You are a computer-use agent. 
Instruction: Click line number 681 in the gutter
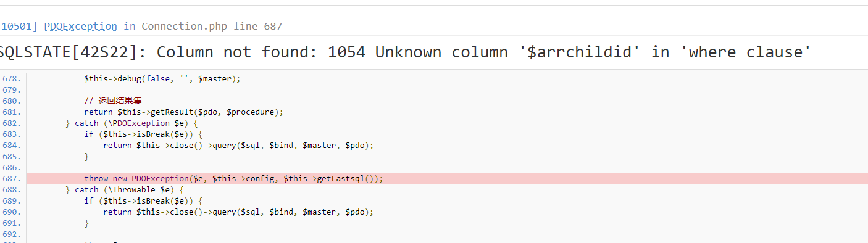click(x=11, y=112)
